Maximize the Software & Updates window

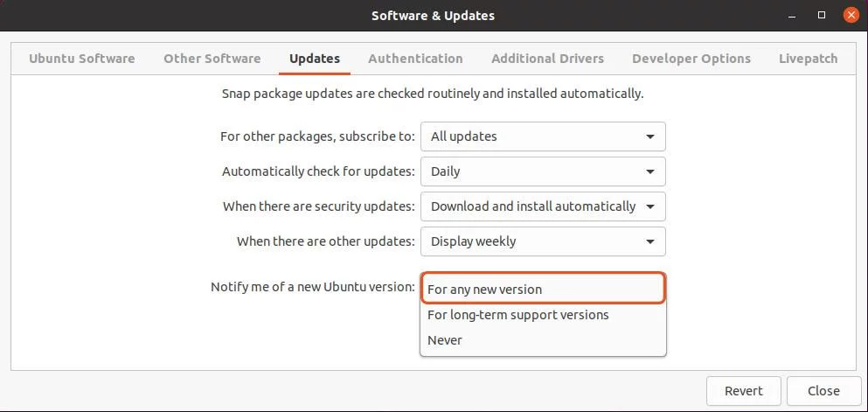coord(822,15)
